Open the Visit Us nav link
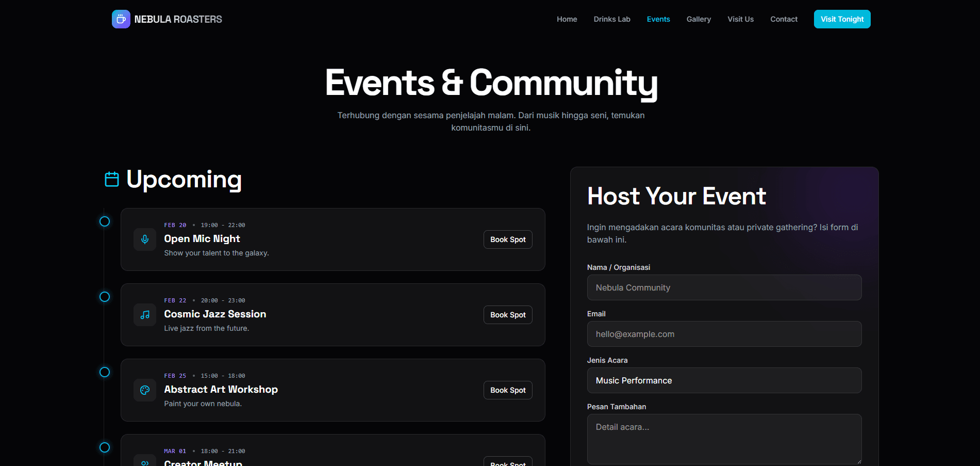980x466 pixels. point(740,19)
